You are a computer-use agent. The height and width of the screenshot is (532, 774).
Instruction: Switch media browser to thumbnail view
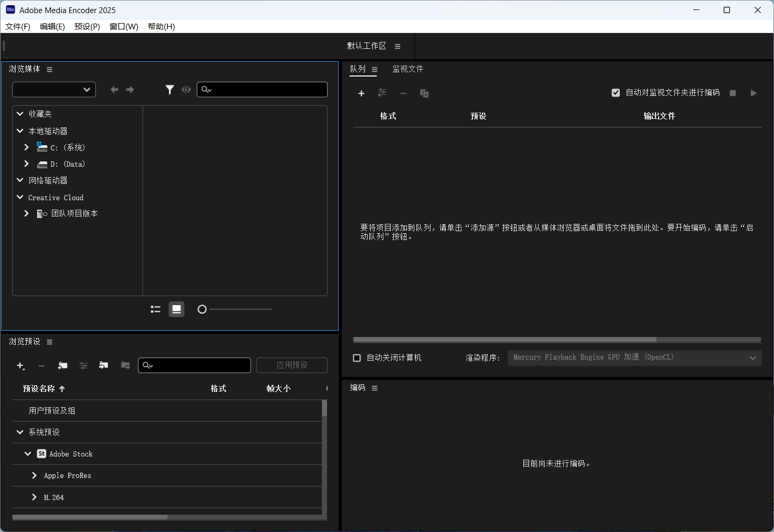click(x=177, y=309)
